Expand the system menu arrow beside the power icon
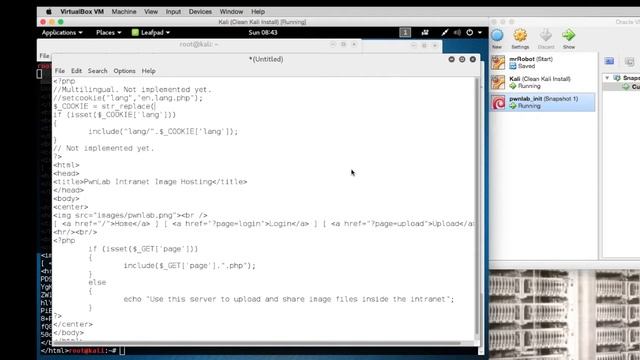This screenshot has height=360, width=640. coord(480,32)
